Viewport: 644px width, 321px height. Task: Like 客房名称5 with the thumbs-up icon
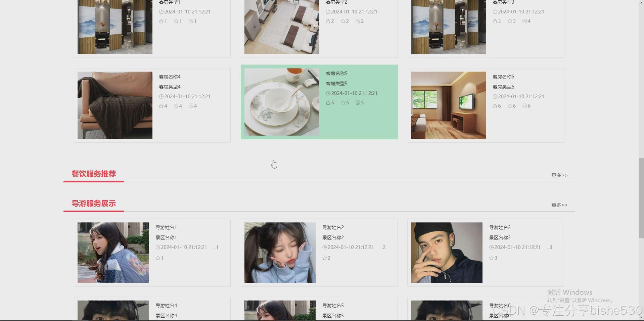click(x=328, y=103)
